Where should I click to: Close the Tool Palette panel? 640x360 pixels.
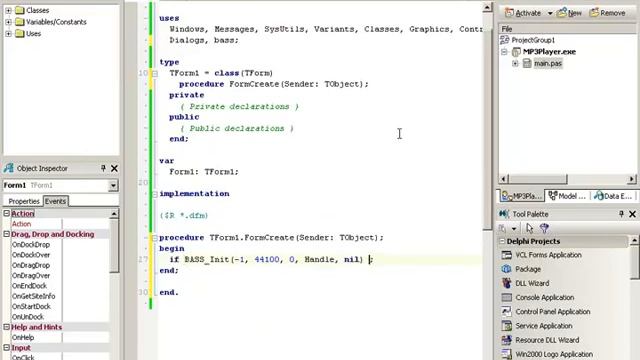(x=632, y=214)
